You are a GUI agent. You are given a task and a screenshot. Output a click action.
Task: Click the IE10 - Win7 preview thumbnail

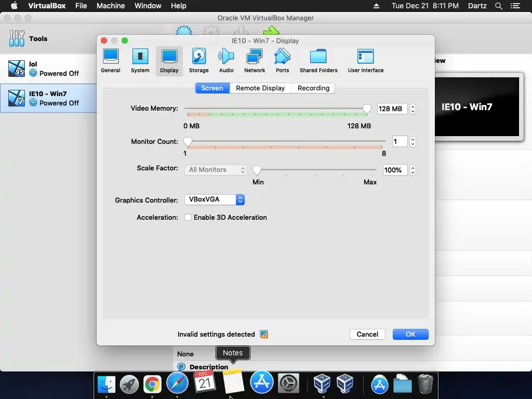coord(477,107)
